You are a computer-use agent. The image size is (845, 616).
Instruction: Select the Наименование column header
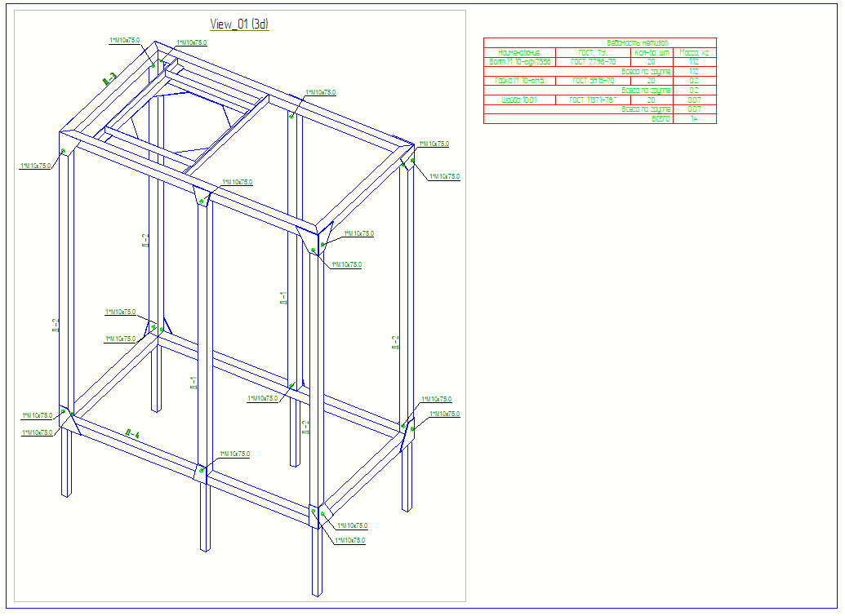click(x=519, y=53)
